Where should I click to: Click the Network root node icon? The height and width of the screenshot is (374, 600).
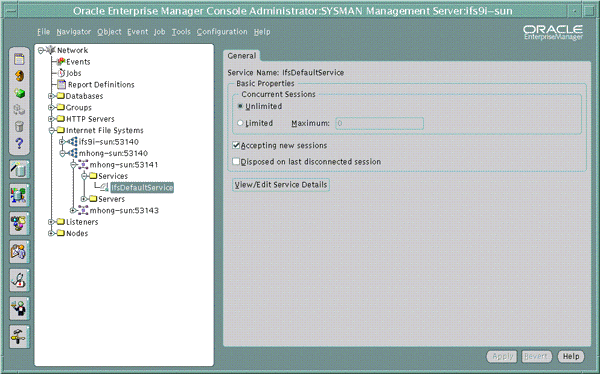tap(51, 50)
